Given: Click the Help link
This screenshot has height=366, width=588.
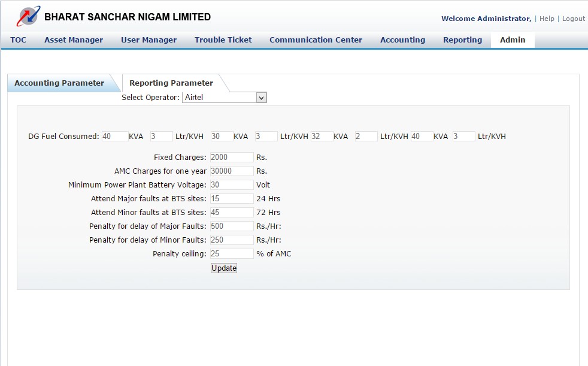Looking at the screenshot, I should pos(547,19).
